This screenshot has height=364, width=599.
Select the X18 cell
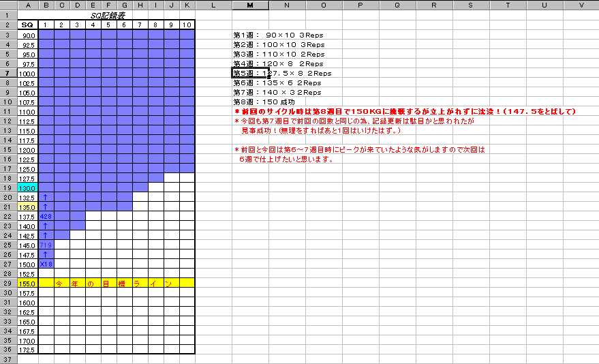click(x=46, y=264)
